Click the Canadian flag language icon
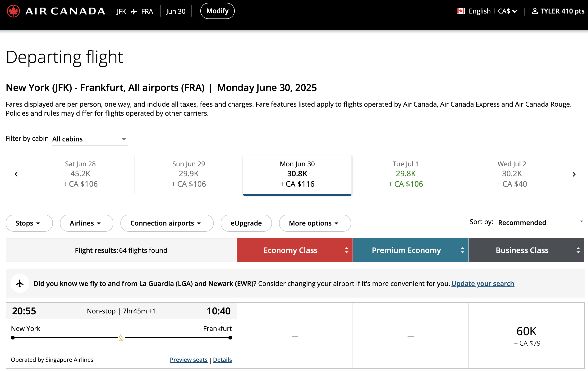588x371 pixels. (x=460, y=11)
